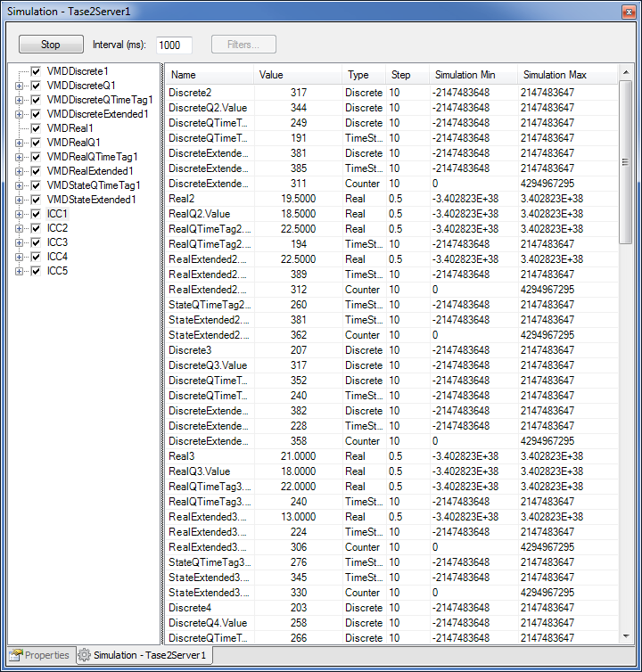Uncheck the VMDDiscrete1 checkbox
Image resolution: width=642 pixels, height=672 pixels.
tap(36, 71)
